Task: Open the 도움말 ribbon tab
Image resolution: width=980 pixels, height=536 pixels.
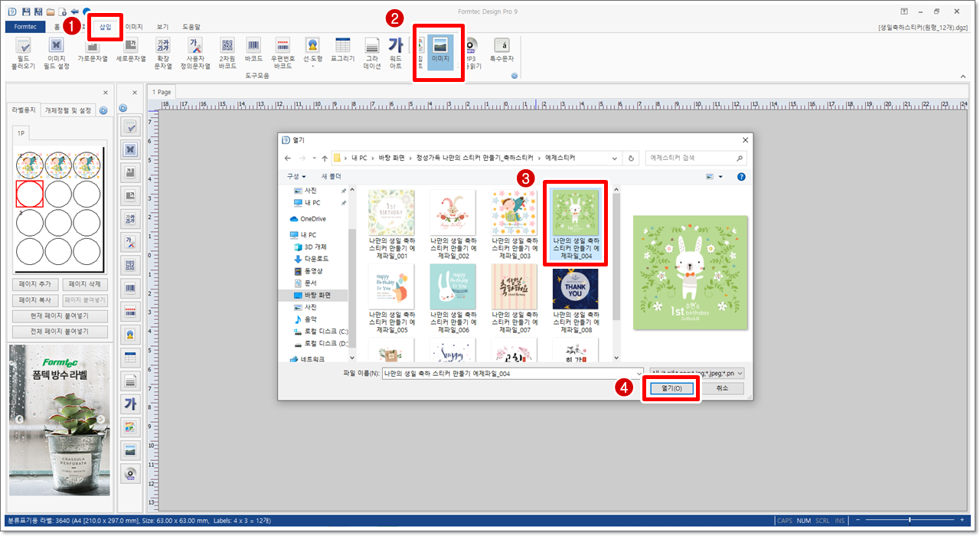Action: [x=191, y=27]
